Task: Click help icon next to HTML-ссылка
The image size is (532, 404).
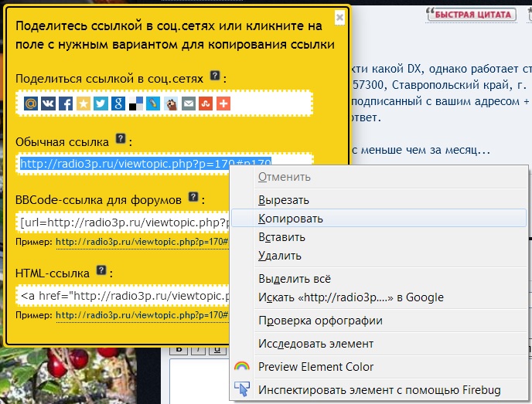Action: click(101, 271)
